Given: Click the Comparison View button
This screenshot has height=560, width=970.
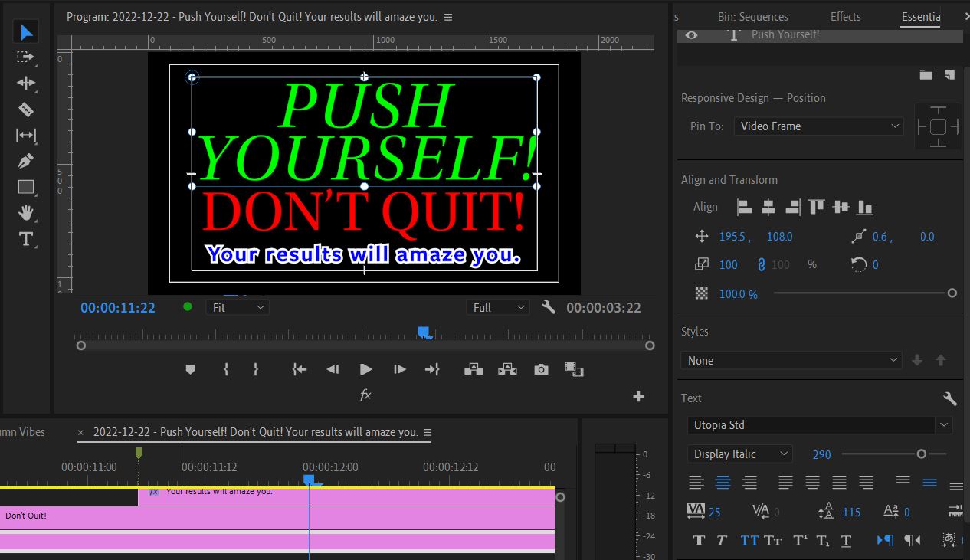Looking at the screenshot, I should click(574, 369).
